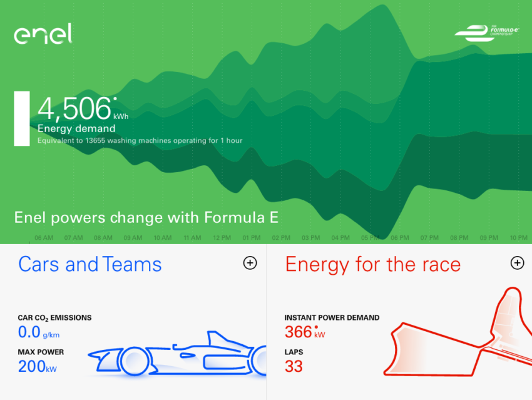Select the 12 PM timeline marker
Screen dimensions: 532x400
pos(222,238)
